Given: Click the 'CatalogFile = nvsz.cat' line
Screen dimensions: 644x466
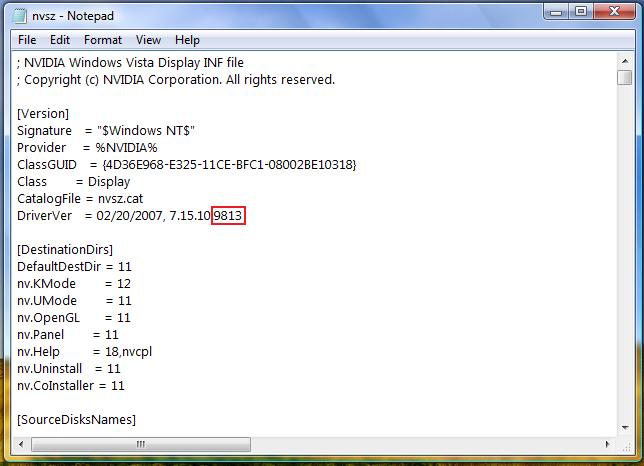Looking at the screenshot, I should click(x=80, y=199).
